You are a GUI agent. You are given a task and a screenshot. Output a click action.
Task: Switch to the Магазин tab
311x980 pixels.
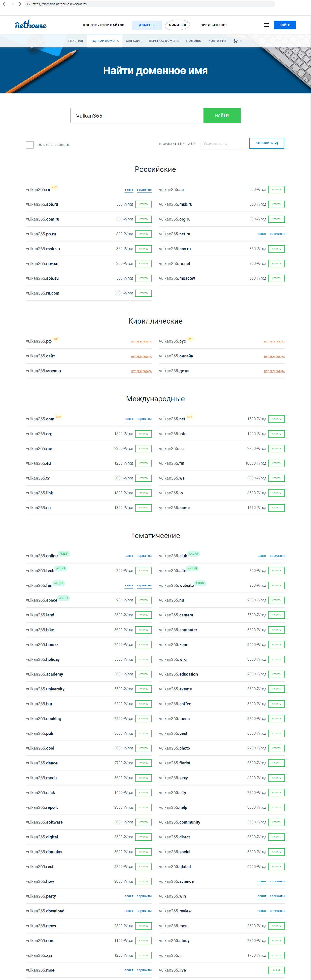tap(134, 41)
